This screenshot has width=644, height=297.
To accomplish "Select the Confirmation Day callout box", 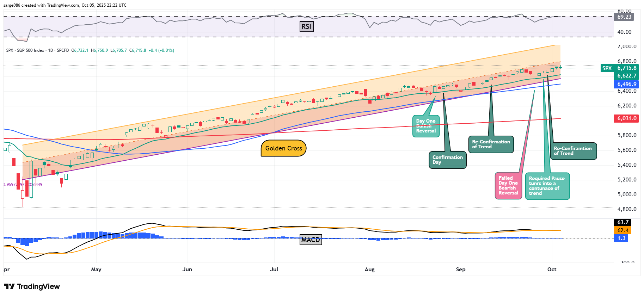I will click(447, 160).
